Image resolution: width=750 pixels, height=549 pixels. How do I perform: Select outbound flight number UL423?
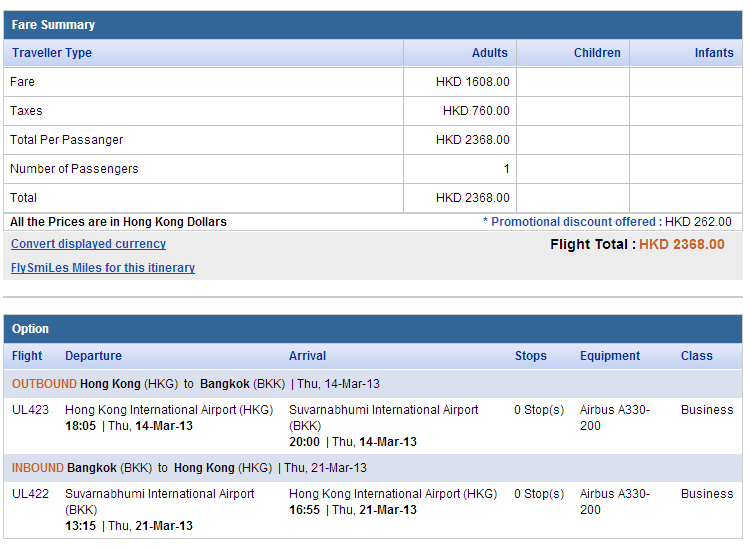[x=30, y=410]
